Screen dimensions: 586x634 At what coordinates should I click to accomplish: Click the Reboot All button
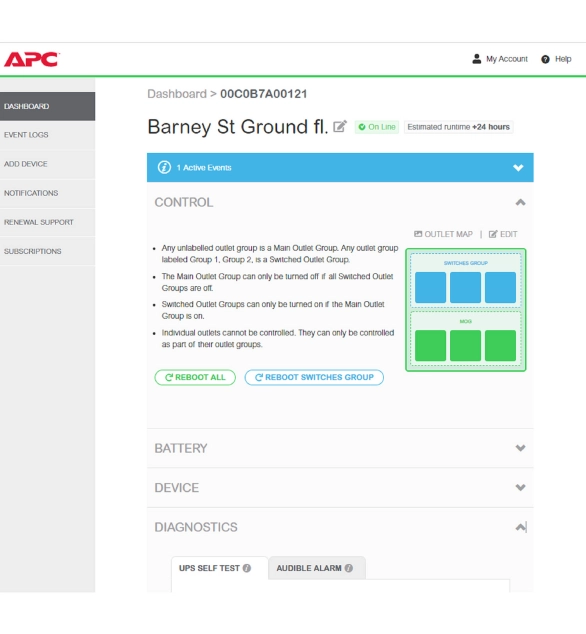click(x=195, y=377)
